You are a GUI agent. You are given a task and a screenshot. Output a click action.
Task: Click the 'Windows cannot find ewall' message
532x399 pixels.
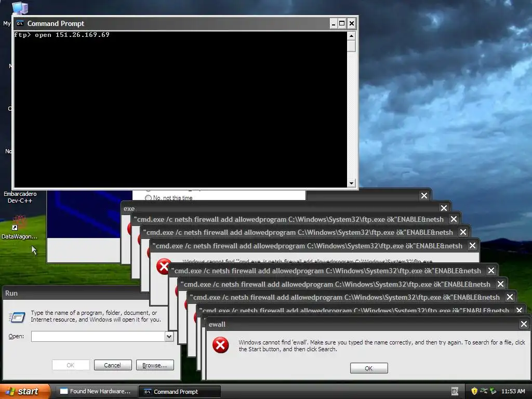coord(382,345)
